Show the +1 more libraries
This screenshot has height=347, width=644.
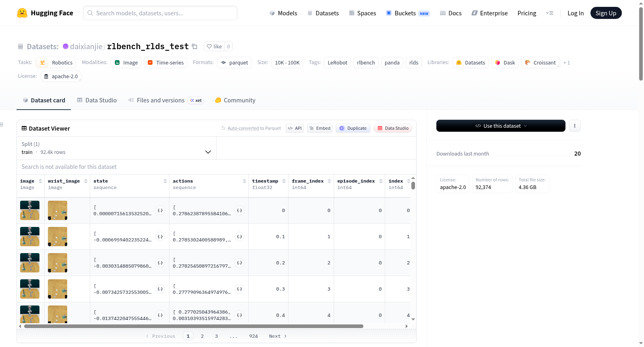(x=567, y=63)
